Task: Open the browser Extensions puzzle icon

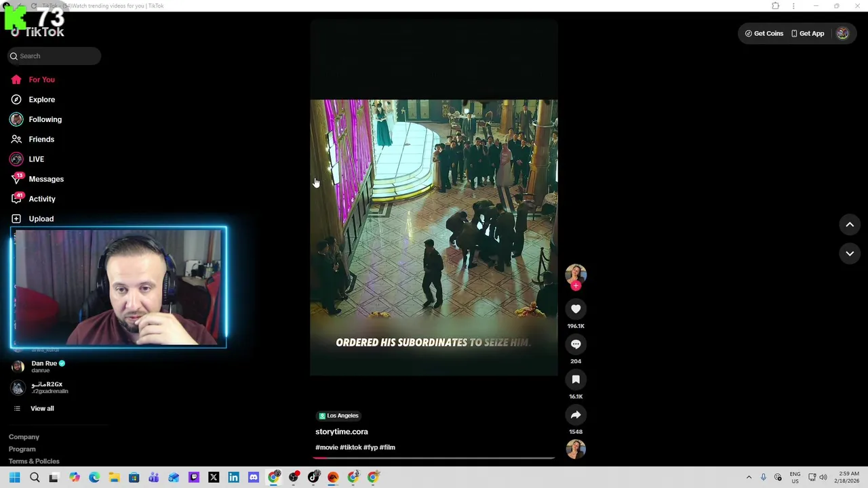Action: point(775,6)
